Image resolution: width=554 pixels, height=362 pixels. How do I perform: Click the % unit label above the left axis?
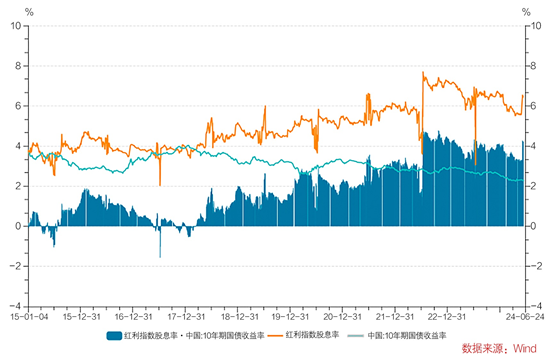[x=29, y=12]
